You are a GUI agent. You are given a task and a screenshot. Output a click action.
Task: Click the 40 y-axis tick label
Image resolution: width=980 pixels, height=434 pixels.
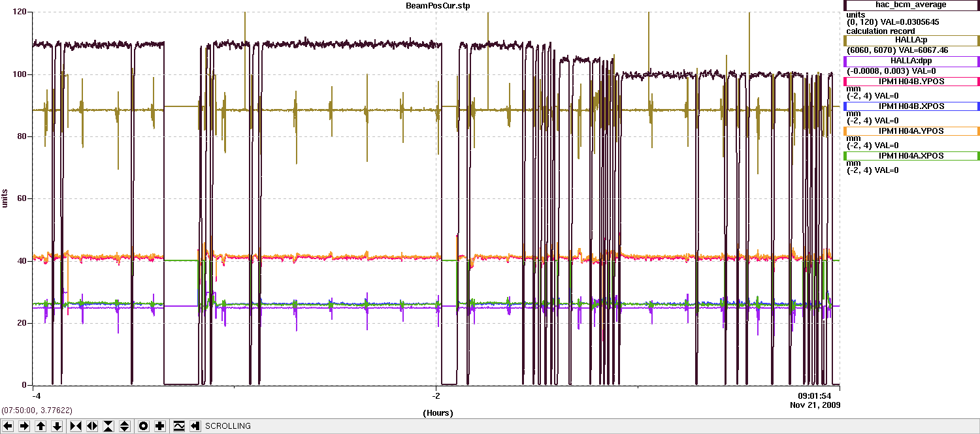22,261
